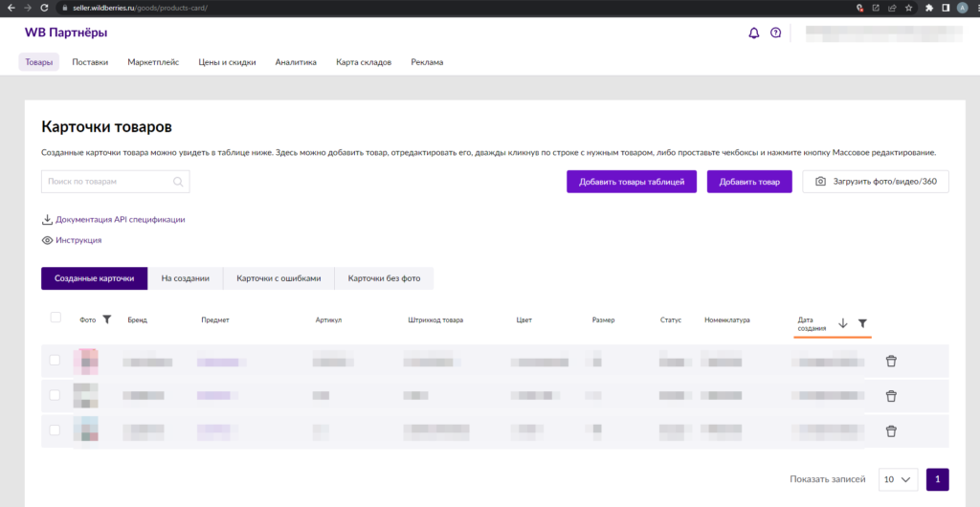Click the first product photo thumbnail

coord(85,362)
